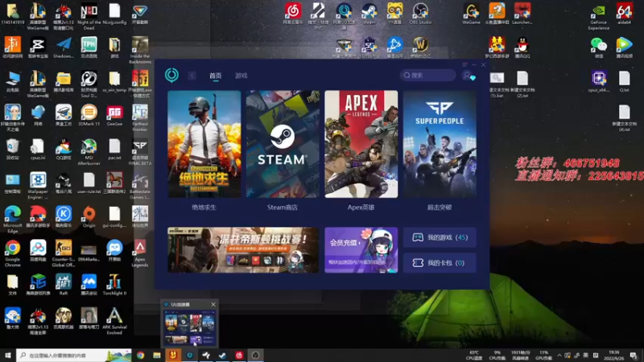Open 我的卡包 (0)
The height and width of the screenshot is (362, 644).
point(440,263)
